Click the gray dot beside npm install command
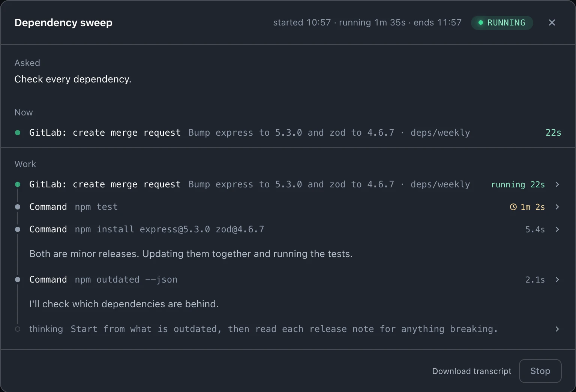The width and height of the screenshot is (576, 392). 18,229
